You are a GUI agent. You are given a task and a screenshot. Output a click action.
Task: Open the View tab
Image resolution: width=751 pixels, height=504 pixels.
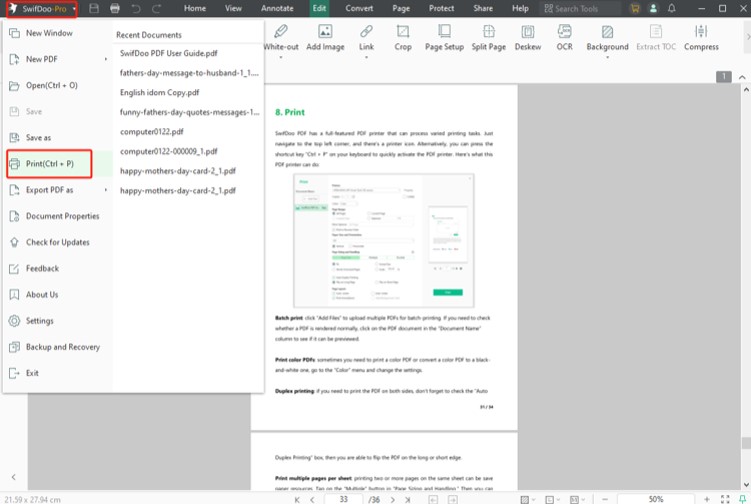tap(233, 8)
